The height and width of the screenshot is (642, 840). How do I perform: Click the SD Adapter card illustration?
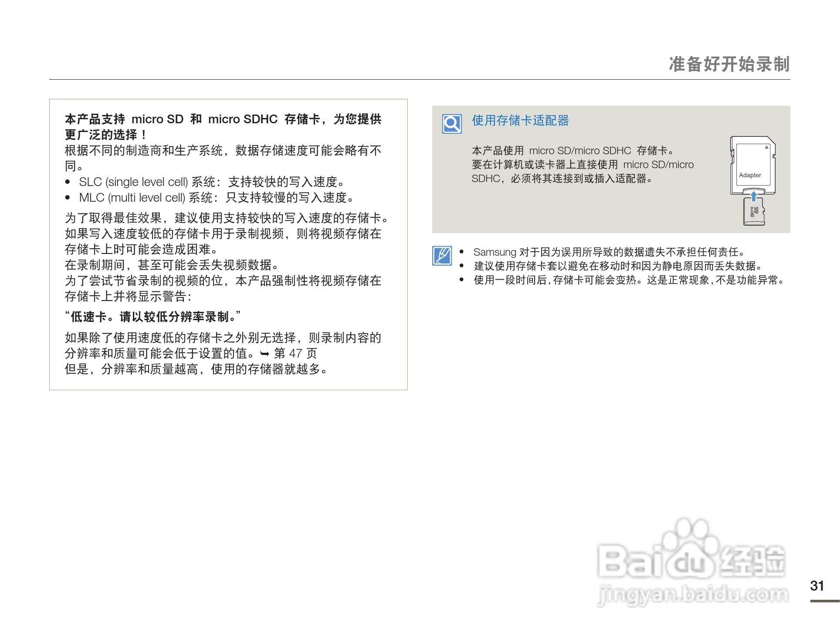pos(752,166)
